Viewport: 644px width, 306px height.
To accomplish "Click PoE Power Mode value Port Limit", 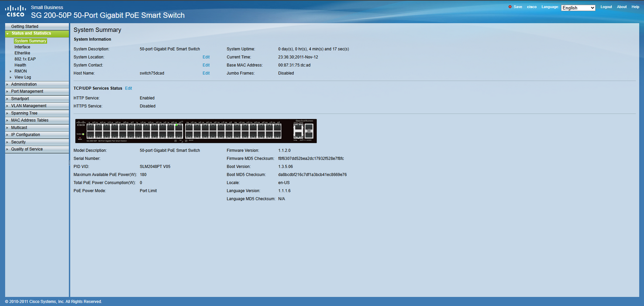I will tap(148, 191).
